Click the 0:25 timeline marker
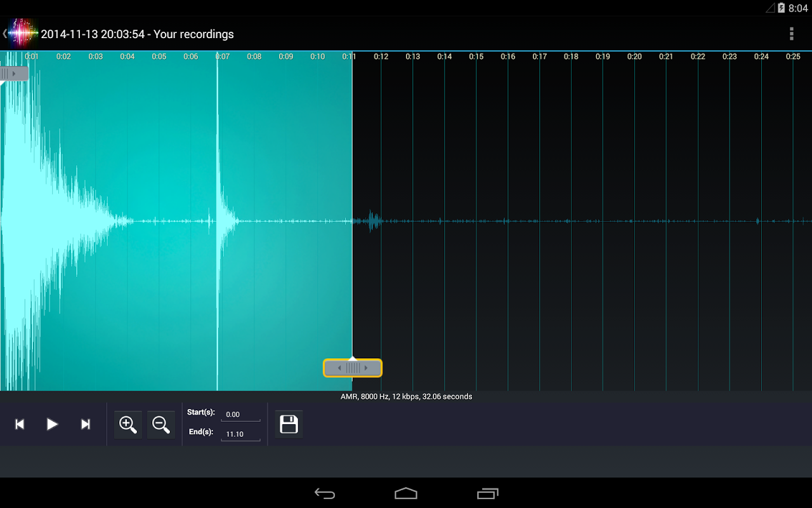Image resolution: width=812 pixels, height=508 pixels. coord(793,57)
